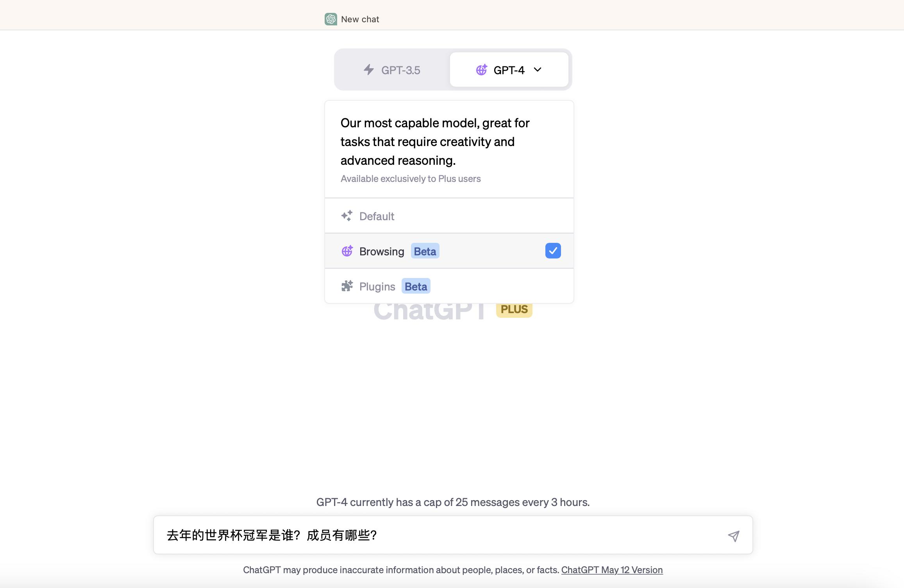Start a New chat

[x=359, y=19]
